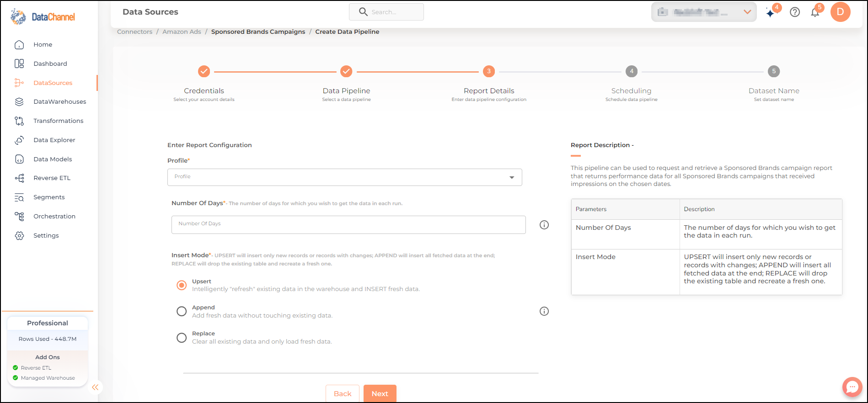Image resolution: width=868 pixels, height=403 pixels.
Task: Open the notifications bell icon
Action: [x=815, y=12]
